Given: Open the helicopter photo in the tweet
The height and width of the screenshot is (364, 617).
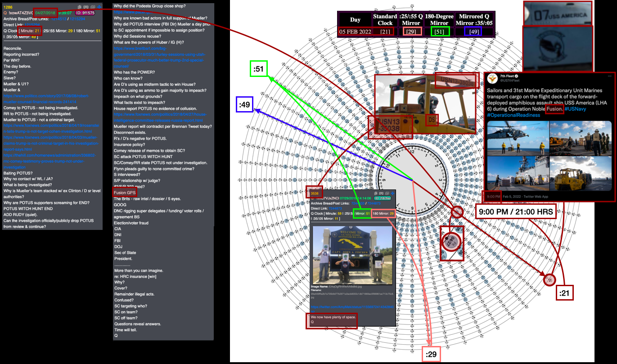Looking at the screenshot, I should click(x=518, y=138).
